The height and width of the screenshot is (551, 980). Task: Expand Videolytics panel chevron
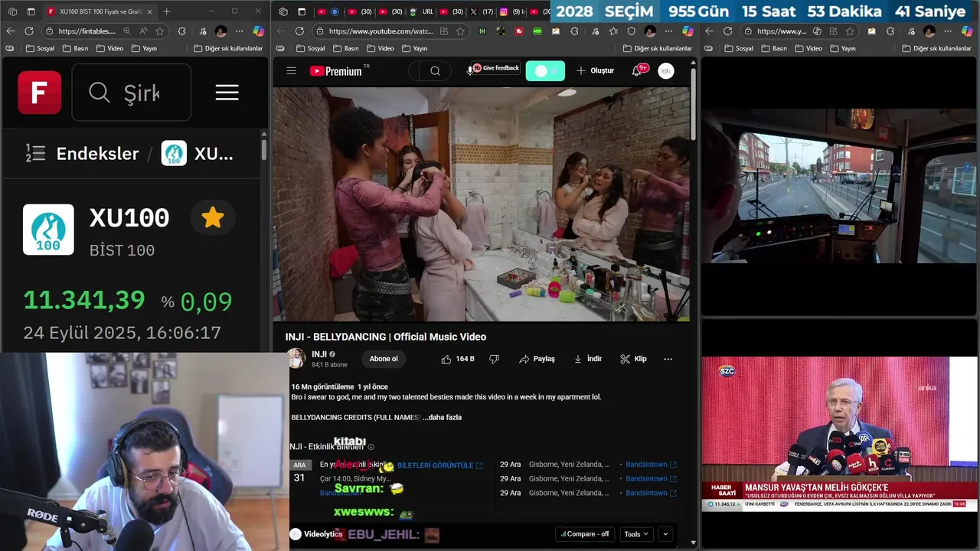point(665,534)
